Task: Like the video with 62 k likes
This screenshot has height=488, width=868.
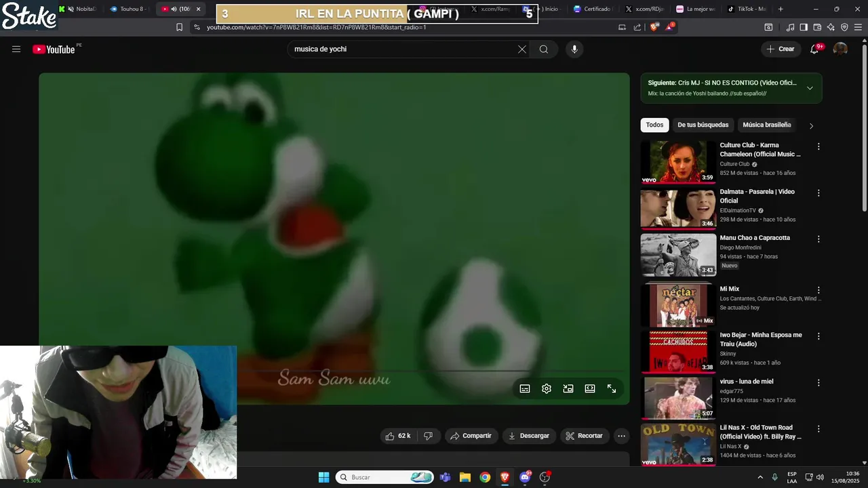Action: coord(398,436)
